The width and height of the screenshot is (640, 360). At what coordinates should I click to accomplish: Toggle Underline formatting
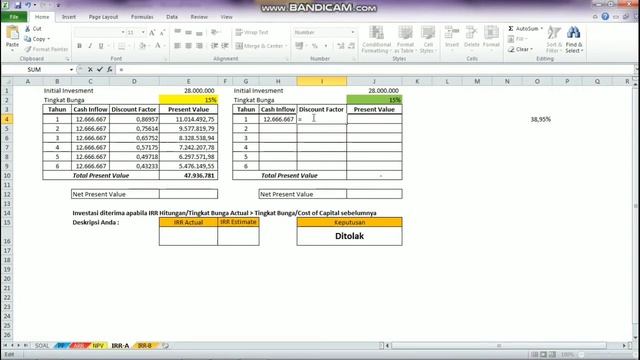pos(101,46)
